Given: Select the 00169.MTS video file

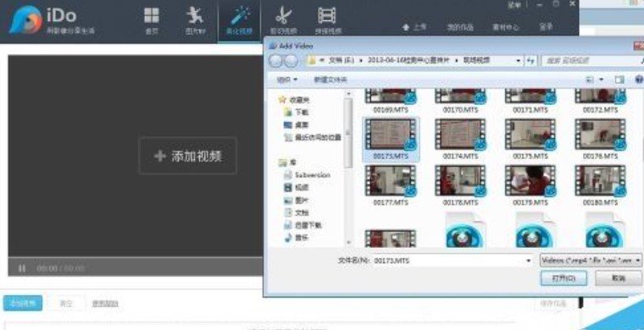Looking at the screenshot, I should 391,102.
